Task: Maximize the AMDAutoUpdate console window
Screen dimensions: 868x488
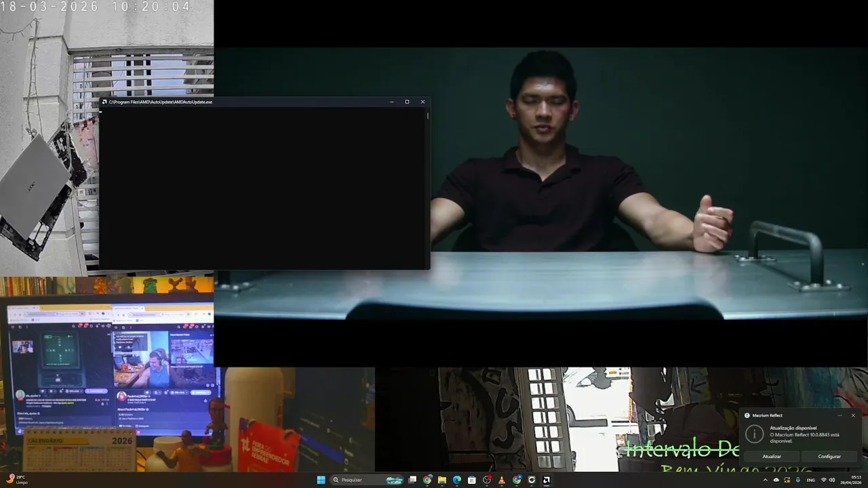Action: [x=407, y=102]
